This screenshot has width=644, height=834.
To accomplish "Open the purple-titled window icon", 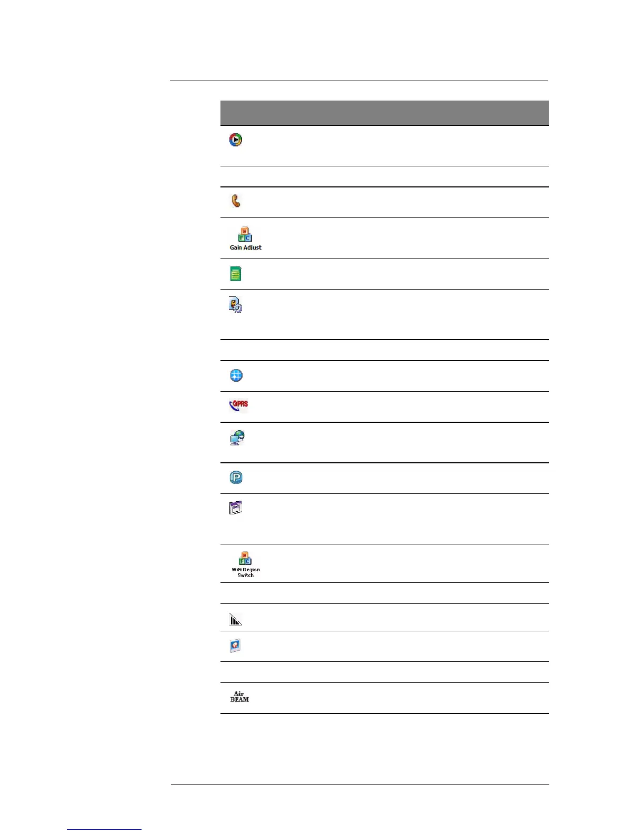I will pos(235,508).
